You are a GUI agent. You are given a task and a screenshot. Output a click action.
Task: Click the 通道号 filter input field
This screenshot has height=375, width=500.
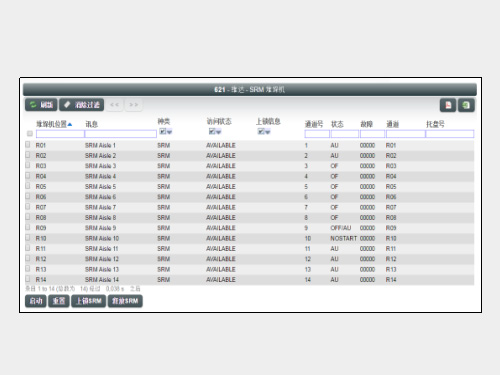317,134
